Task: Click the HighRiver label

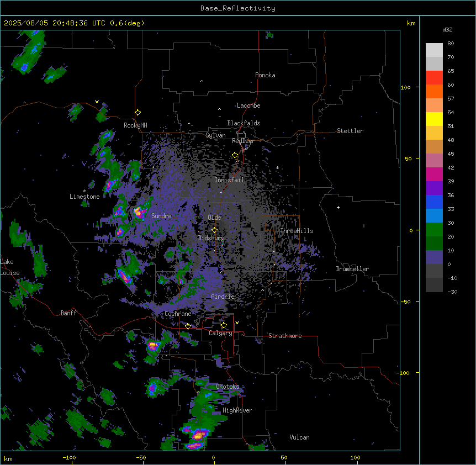Action: pos(237,410)
